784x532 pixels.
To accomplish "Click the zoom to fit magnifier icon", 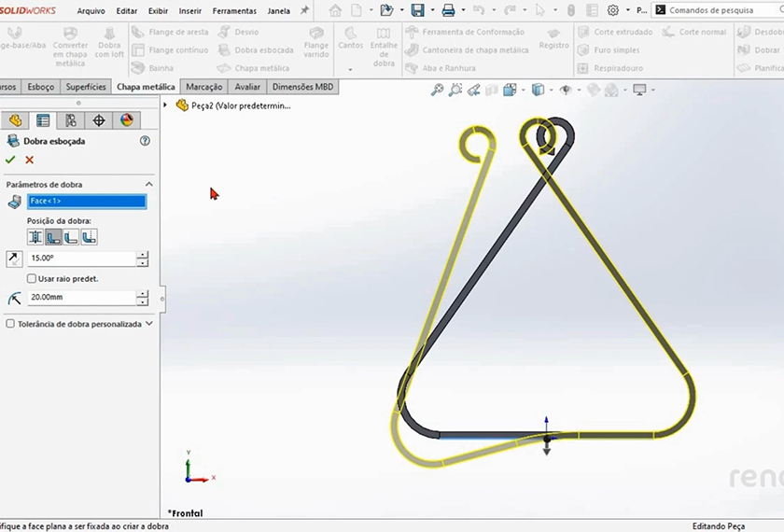I will tap(437, 91).
